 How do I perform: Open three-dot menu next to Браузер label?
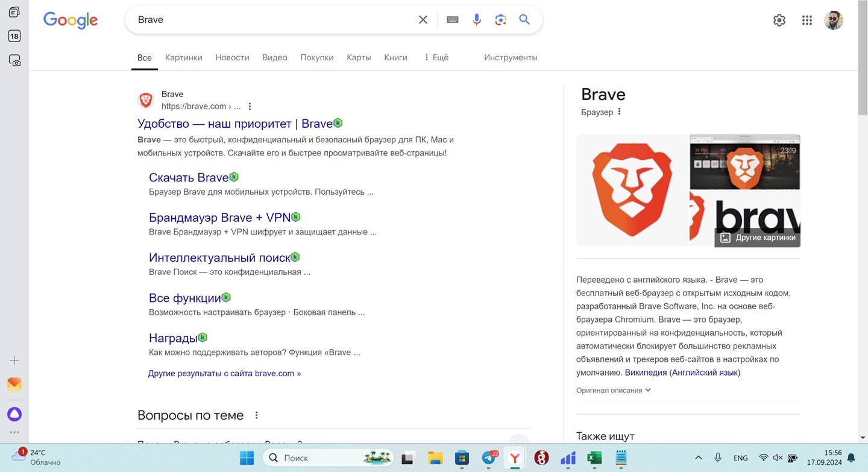point(619,112)
